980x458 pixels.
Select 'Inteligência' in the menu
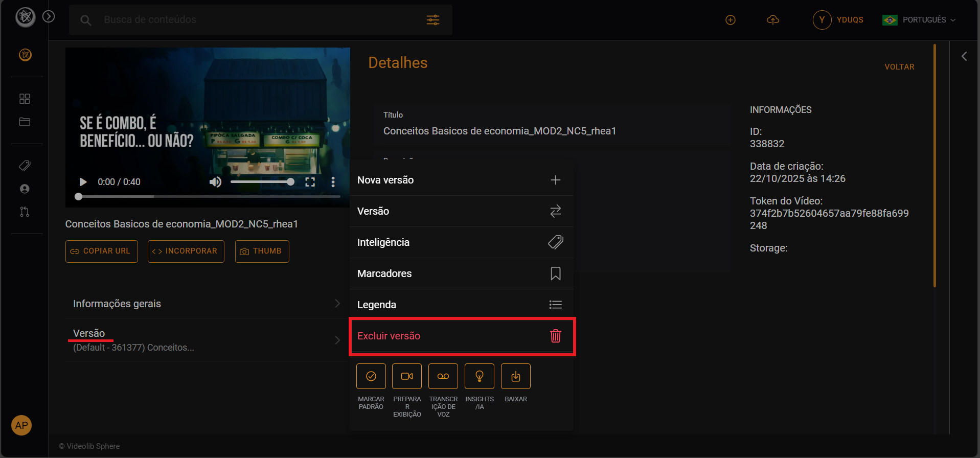coord(462,242)
